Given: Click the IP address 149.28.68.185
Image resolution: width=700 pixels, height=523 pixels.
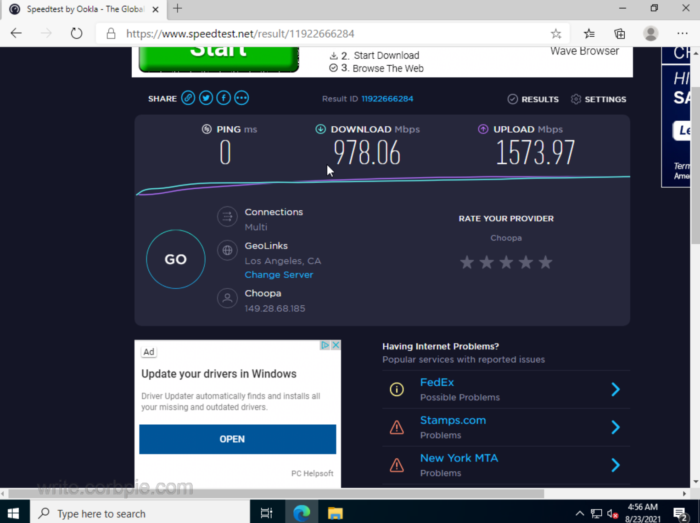Looking at the screenshot, I should 275,308.
